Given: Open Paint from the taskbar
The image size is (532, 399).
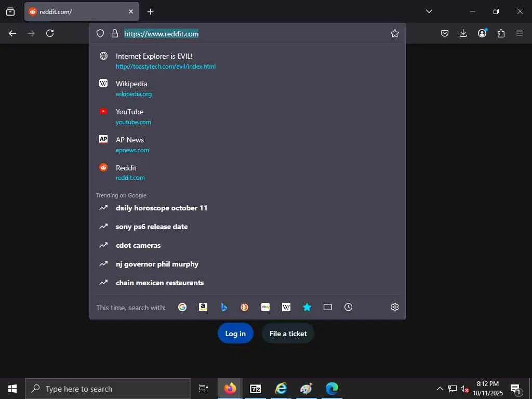Looking at the screenshot, I should (307, 389).
